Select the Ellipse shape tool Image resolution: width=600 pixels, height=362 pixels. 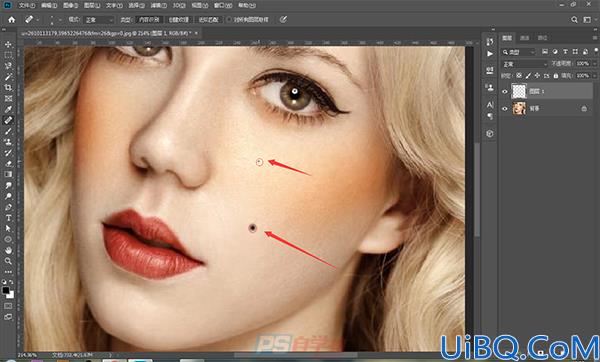pos(8,240)
